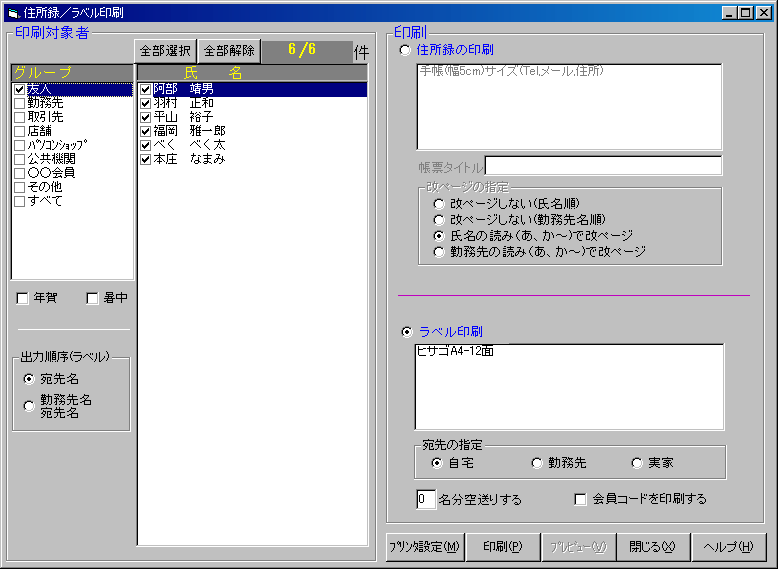Uncheck 本庄 なまみ in name list
778x569 pixels.
(x=146, y=159)
